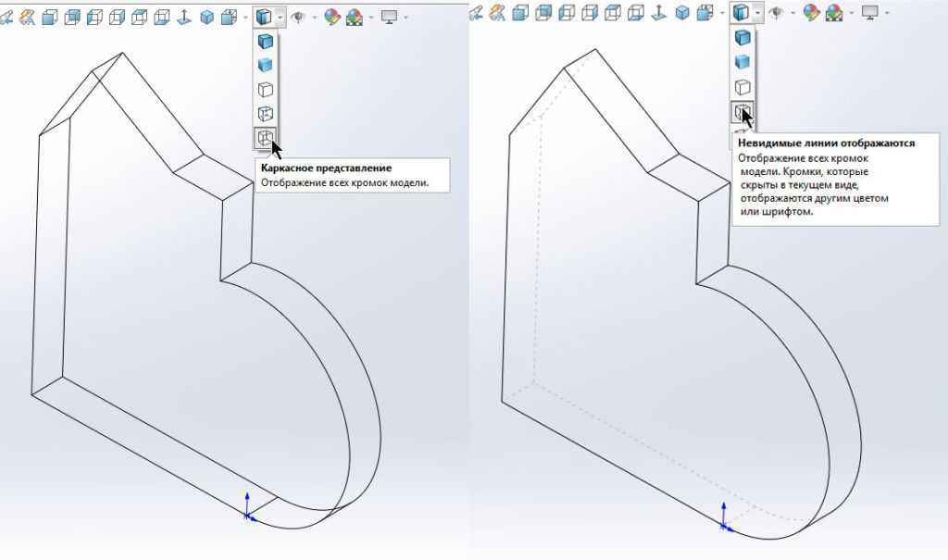The image size is (948, 560).
Task: Click first cube Front view icon, left toolbar
Action: point(51,16)
